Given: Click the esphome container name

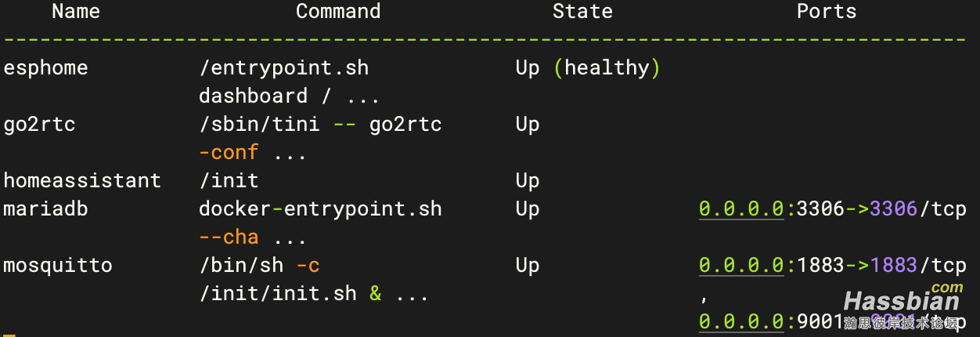Looking at the screenshot, I should coord(45,68).
